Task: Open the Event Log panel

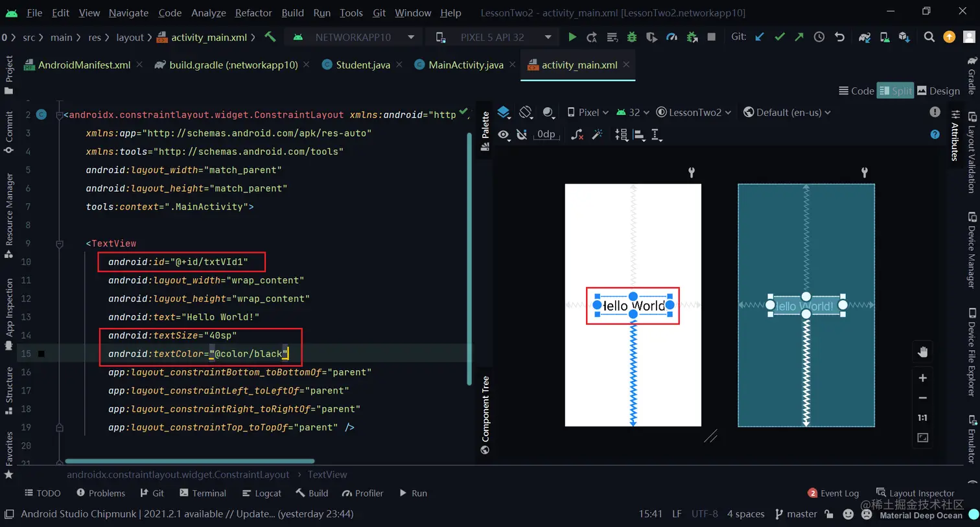Action: 834,493
